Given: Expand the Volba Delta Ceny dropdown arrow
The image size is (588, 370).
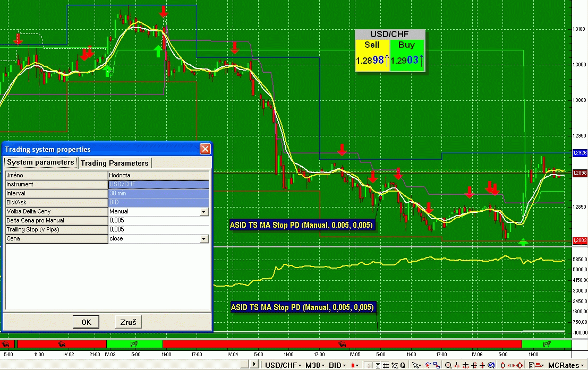Looking at the screenshot, I should point(203,211).
